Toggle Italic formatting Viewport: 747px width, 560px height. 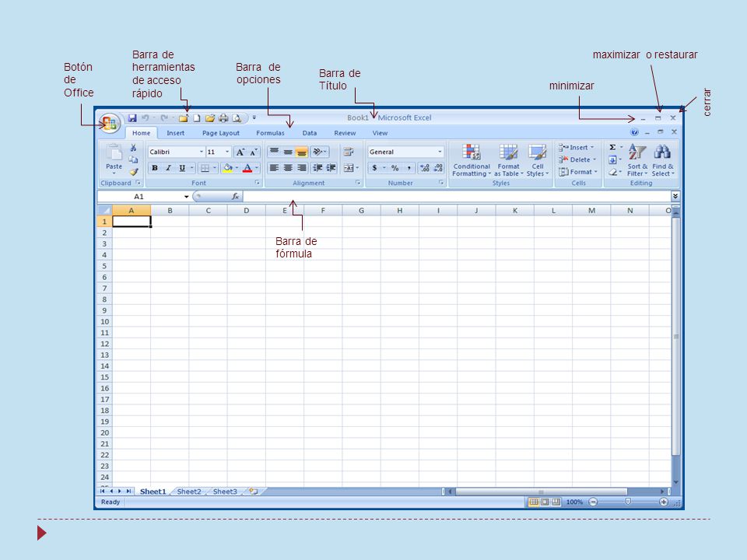point(168,168)
